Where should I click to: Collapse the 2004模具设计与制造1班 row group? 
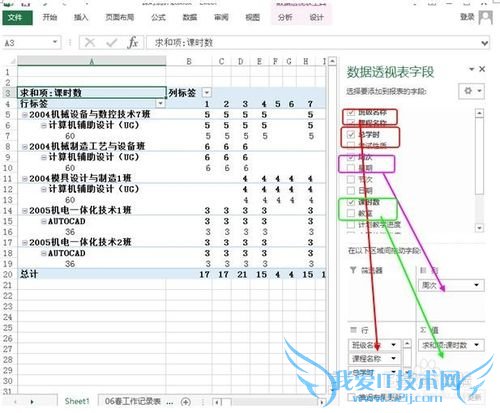point(24,179)
